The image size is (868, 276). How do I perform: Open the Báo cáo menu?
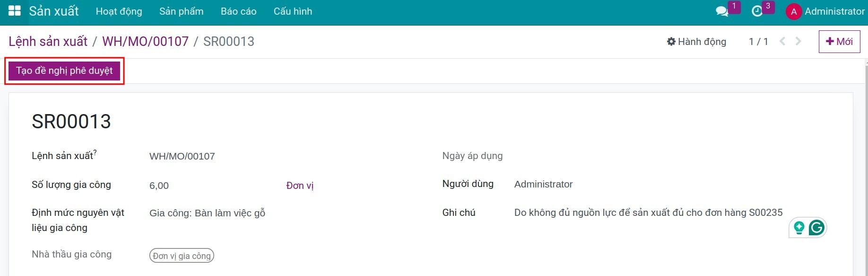[238, 11]
